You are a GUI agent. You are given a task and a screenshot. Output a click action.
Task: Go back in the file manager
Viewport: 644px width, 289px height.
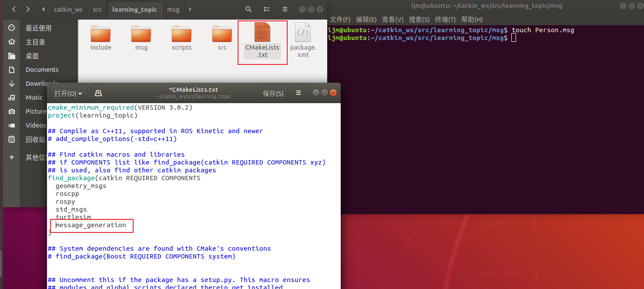(14, 9)
